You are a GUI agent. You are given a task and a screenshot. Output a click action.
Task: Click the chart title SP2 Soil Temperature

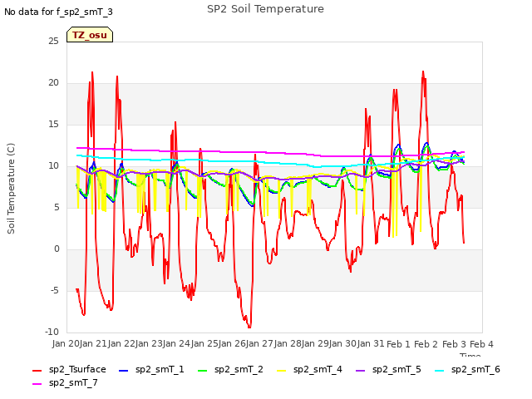265,9
